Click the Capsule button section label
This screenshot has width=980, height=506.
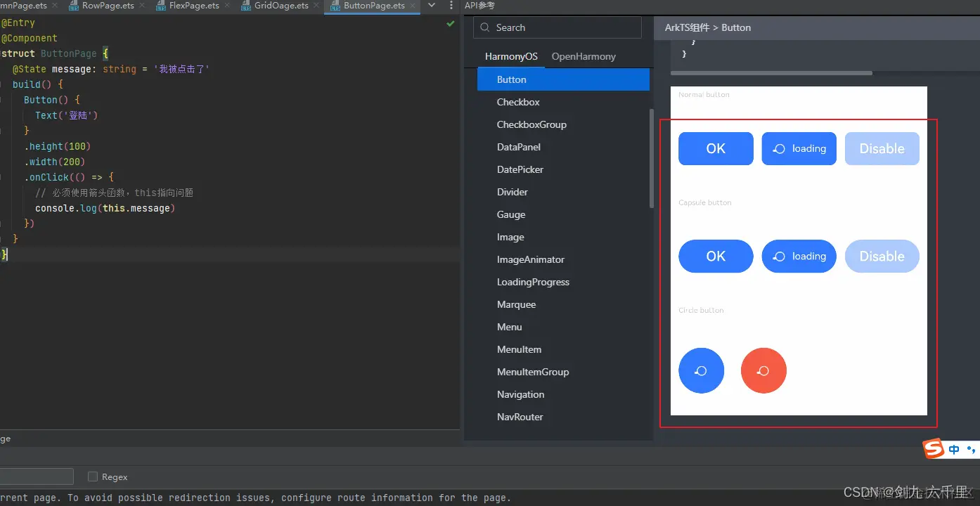(x=705, y=202)
